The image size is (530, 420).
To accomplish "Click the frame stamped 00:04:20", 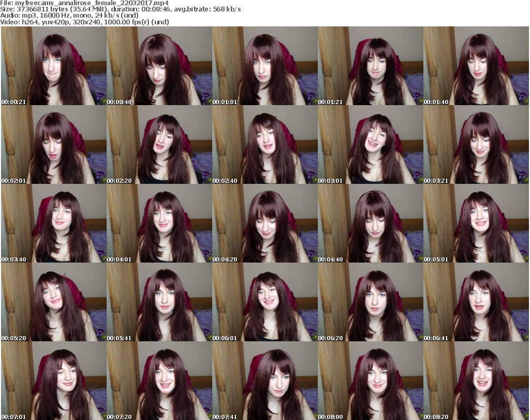I will [264, 224].
